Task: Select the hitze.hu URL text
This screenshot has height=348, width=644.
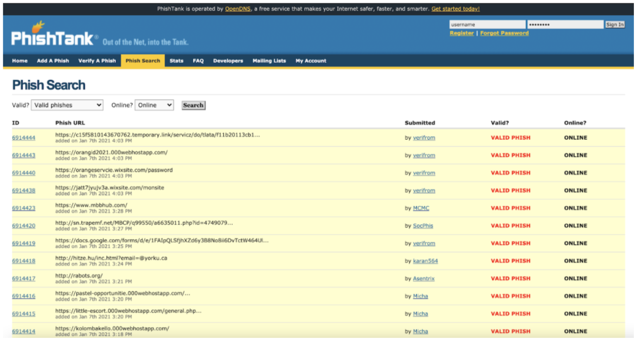Action: 111,259
